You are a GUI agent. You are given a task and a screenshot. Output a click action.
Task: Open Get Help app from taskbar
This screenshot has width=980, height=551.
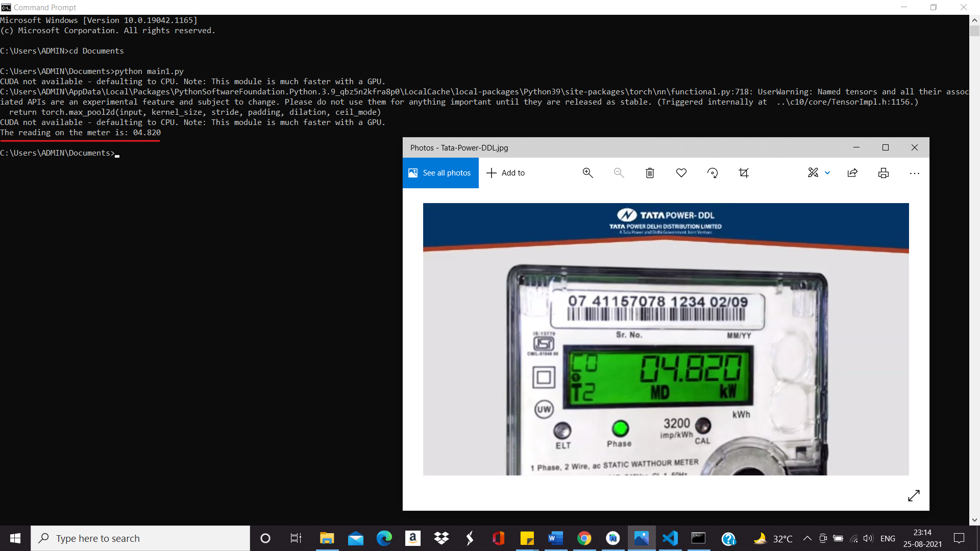[728, 538]
